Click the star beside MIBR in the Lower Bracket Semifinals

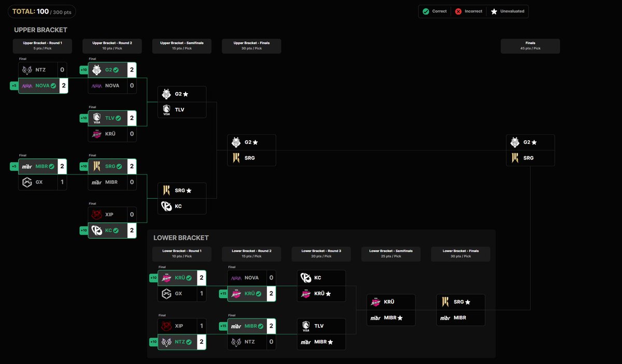pos(400,318)
